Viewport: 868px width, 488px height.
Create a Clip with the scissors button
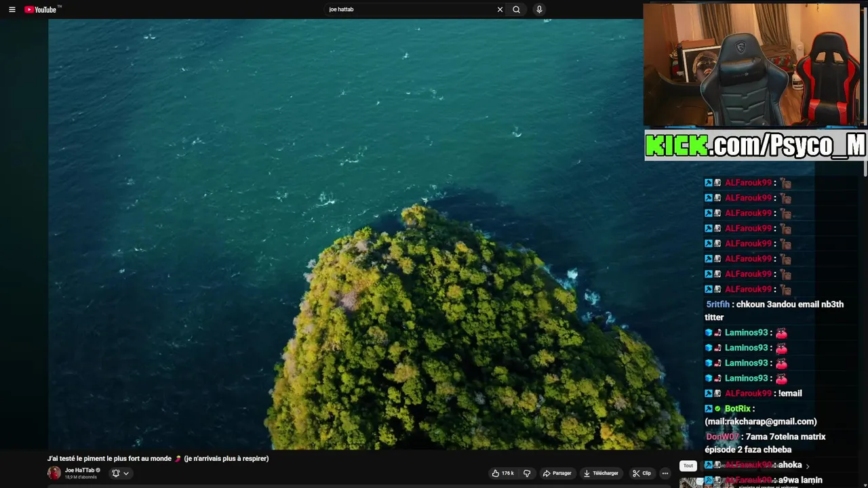(642, 473)
